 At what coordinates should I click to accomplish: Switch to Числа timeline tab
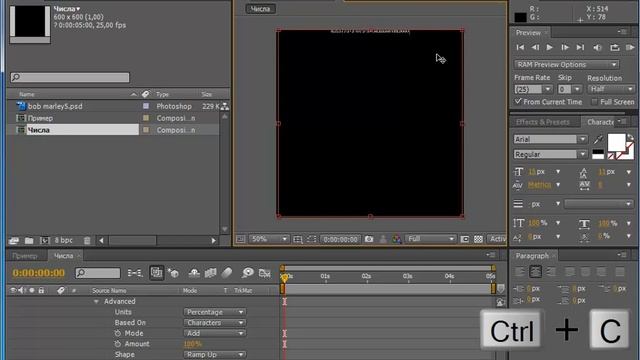(64, 256)
